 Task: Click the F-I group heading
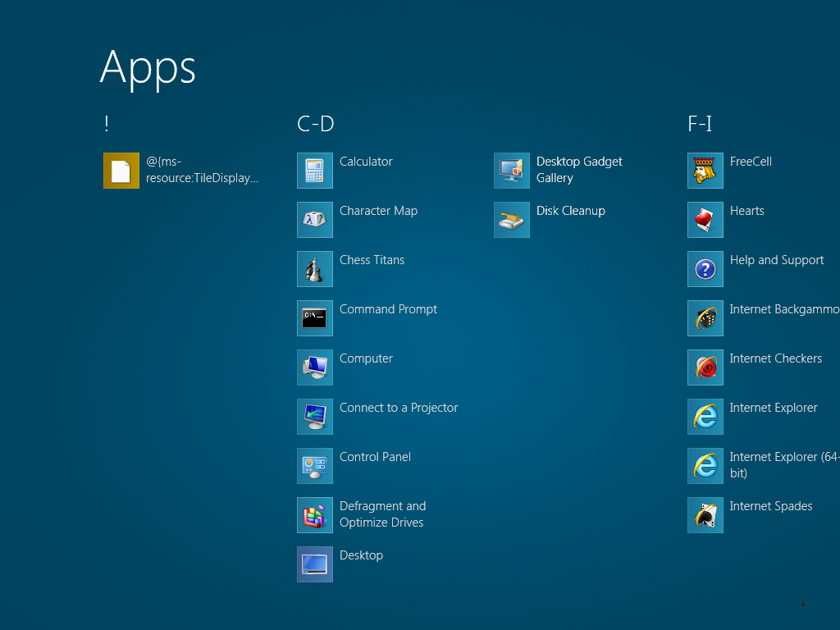coord(700,124)
